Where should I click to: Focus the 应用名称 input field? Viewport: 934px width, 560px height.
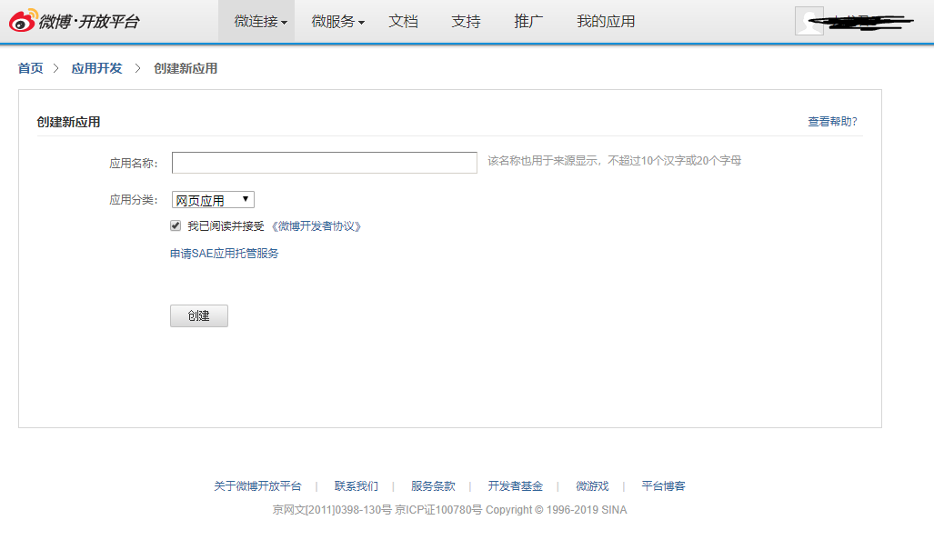(324, 163)
